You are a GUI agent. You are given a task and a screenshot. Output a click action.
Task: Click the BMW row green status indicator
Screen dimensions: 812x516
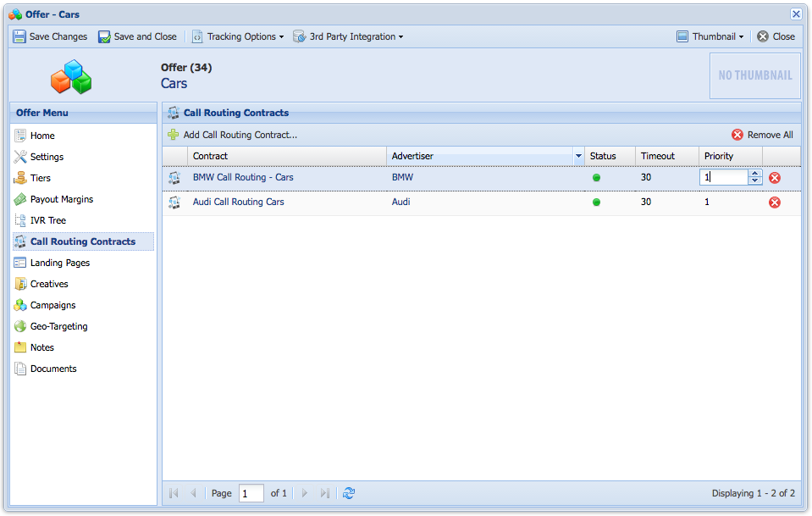pos(597,178)
